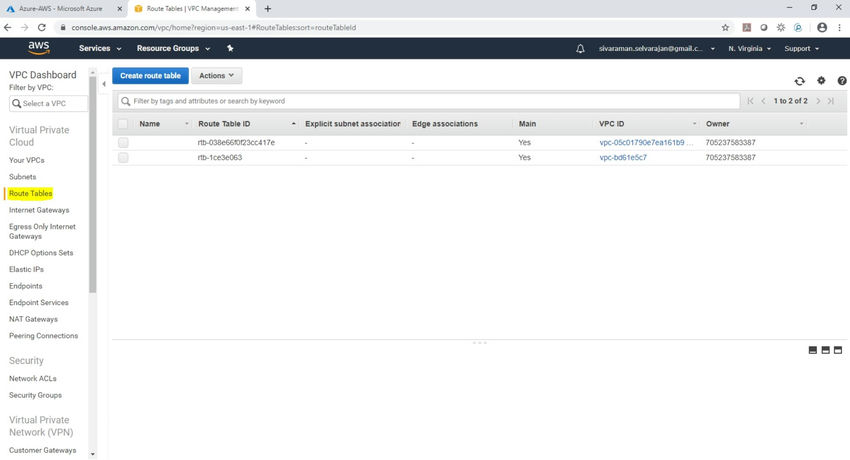Click the browser address bar URL
This screenshot has width=850, height=460.
pos(214,28)
